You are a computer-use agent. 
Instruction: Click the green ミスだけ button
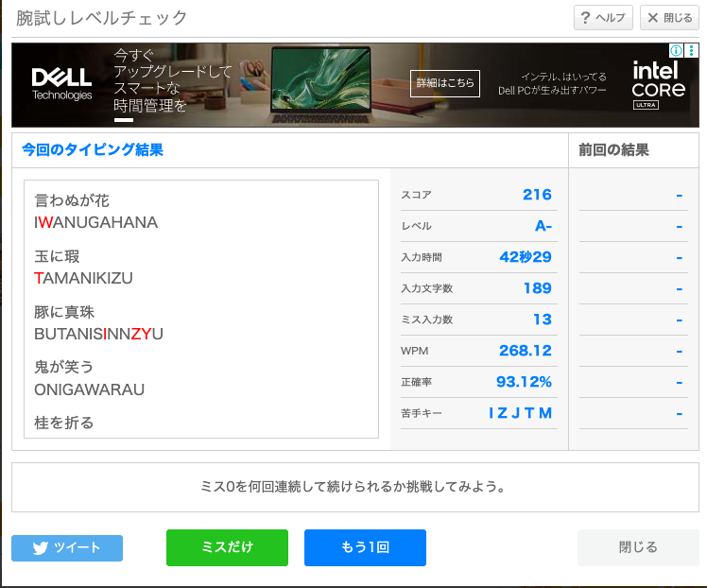227,547
